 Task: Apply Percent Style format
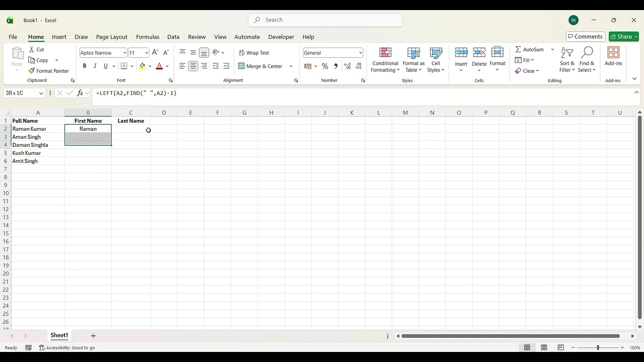[325, 66]
